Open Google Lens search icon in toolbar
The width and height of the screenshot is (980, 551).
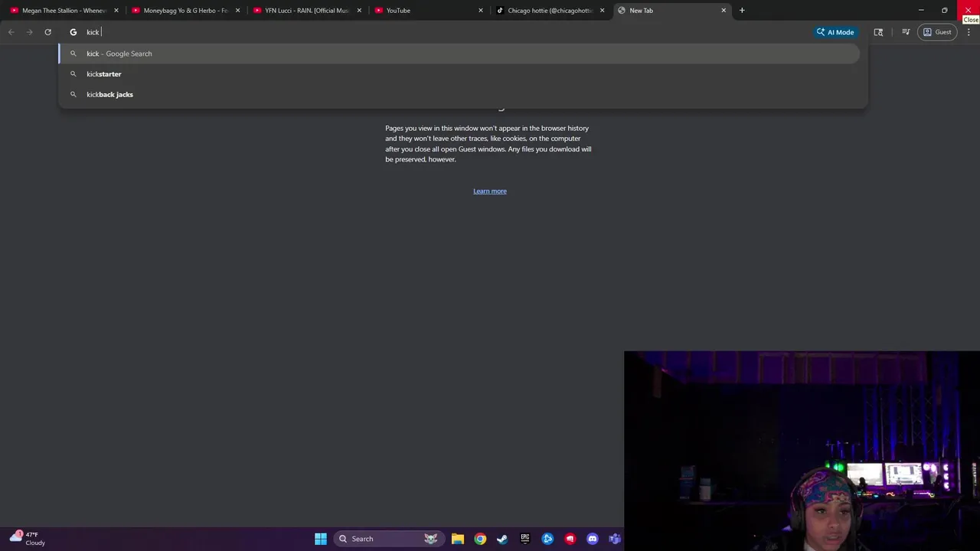pos(878,32)
